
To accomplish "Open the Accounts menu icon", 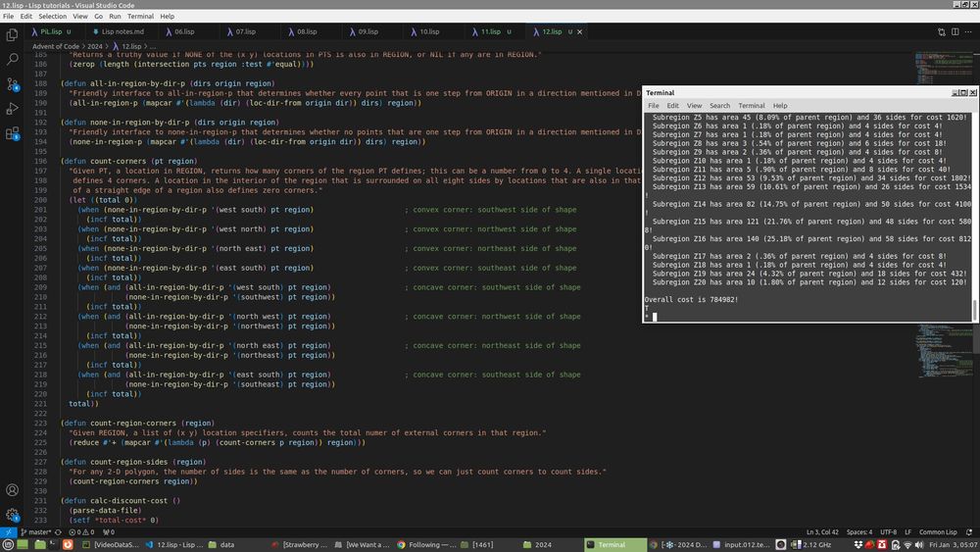I will coord(12,489).
